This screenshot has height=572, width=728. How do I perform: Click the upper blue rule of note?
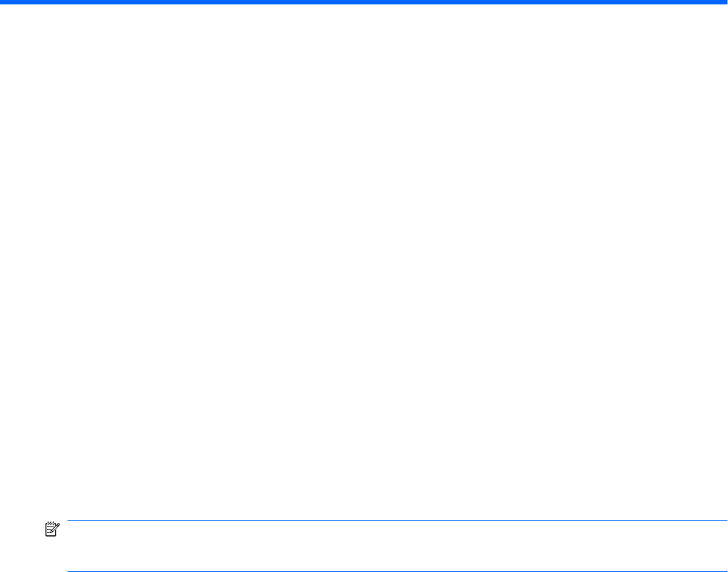pyautogui.click(x=398, y=521)
